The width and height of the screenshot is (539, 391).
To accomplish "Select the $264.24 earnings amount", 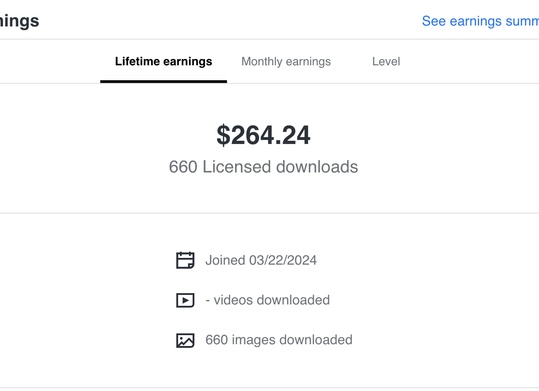I will click(x=263, y=135).
